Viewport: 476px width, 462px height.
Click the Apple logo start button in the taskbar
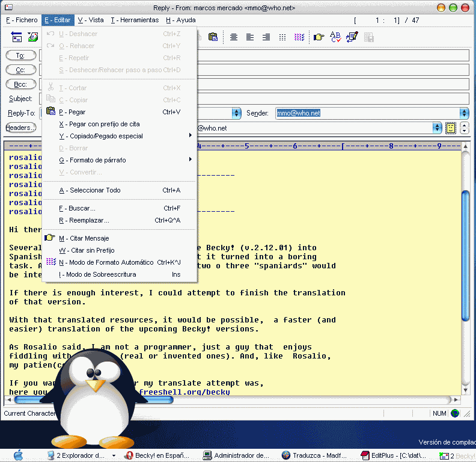[18, 455]
